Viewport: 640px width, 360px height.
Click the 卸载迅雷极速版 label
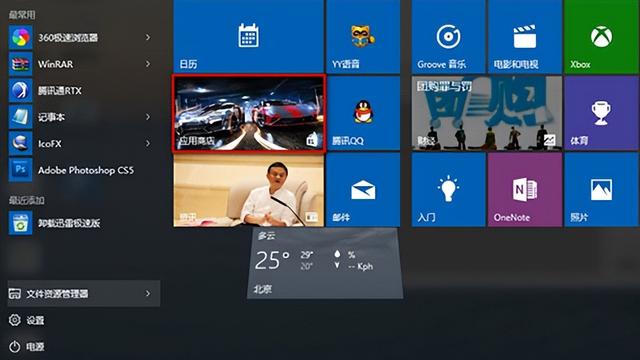coord(69,223)
